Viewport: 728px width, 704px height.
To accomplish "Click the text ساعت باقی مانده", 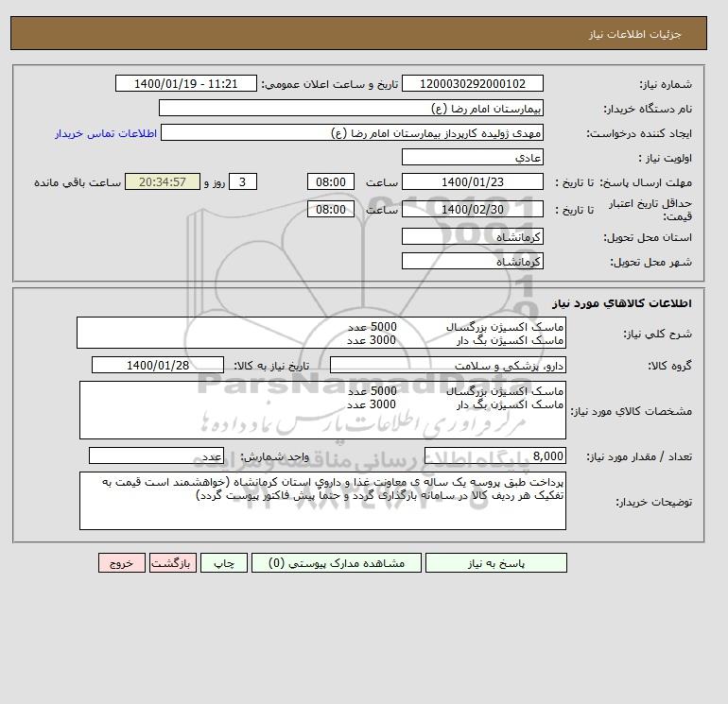I will coord(78,182).
